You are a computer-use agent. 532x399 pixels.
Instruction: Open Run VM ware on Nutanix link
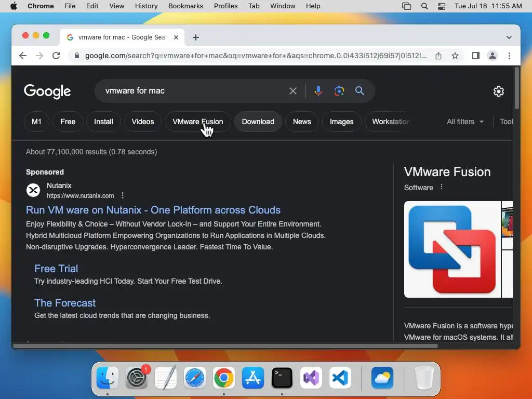[x=153, y=210]
